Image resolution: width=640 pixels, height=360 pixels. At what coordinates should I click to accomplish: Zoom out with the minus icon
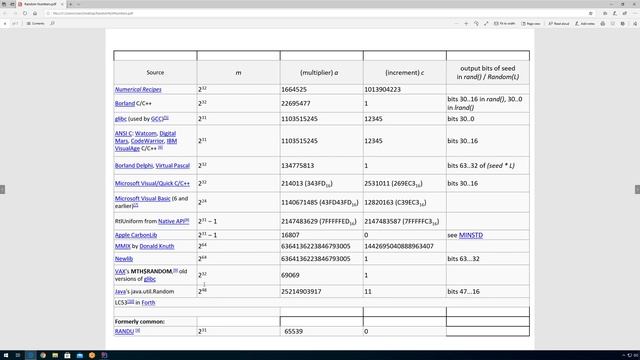[456, 24]
